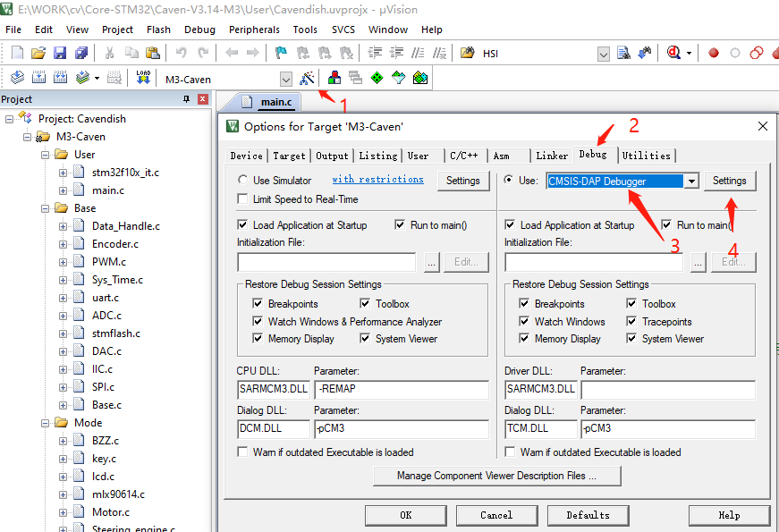
Task: Select stmflash.c in the project tree
Action: click(115, 334)
